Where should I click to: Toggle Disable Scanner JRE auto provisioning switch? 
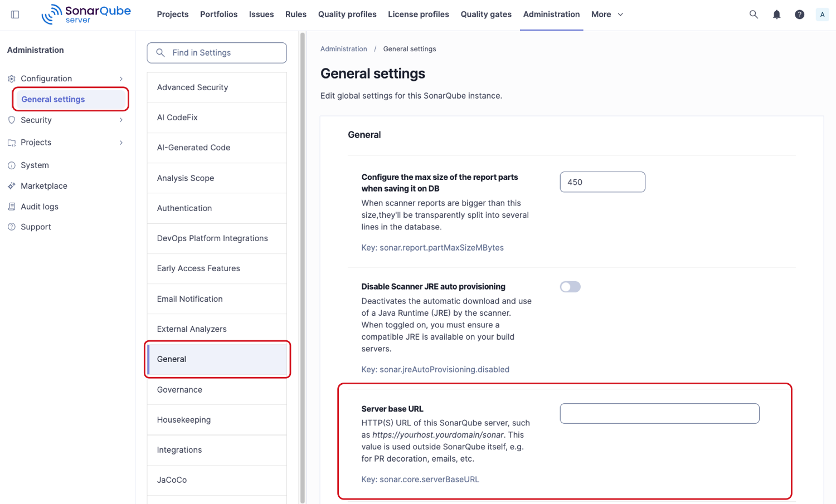(570, 287)
